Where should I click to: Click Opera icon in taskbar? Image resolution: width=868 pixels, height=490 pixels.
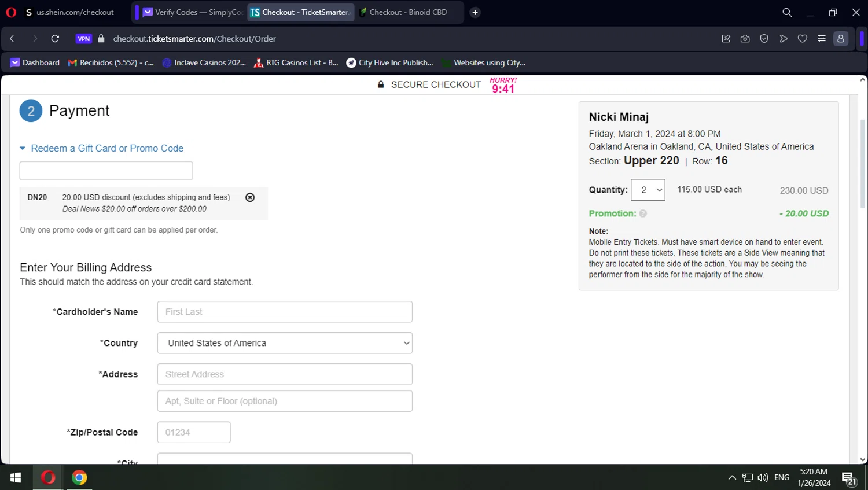(47, 477)
